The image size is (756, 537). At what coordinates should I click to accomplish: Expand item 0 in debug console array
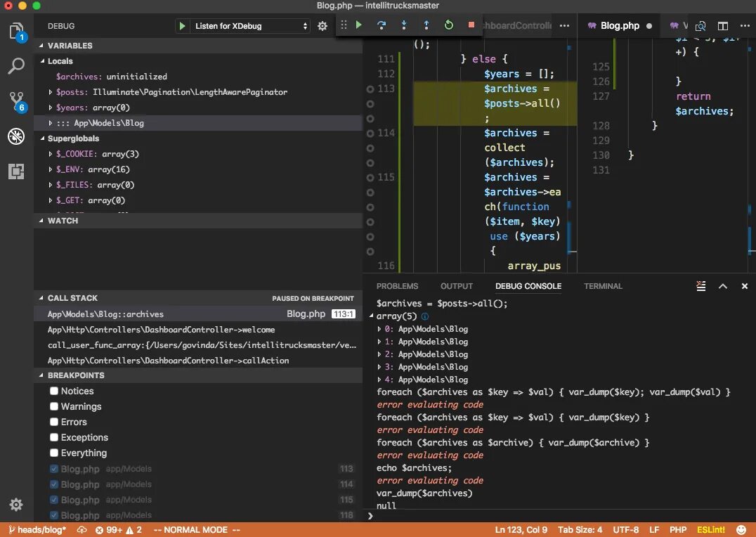point(379,329)
